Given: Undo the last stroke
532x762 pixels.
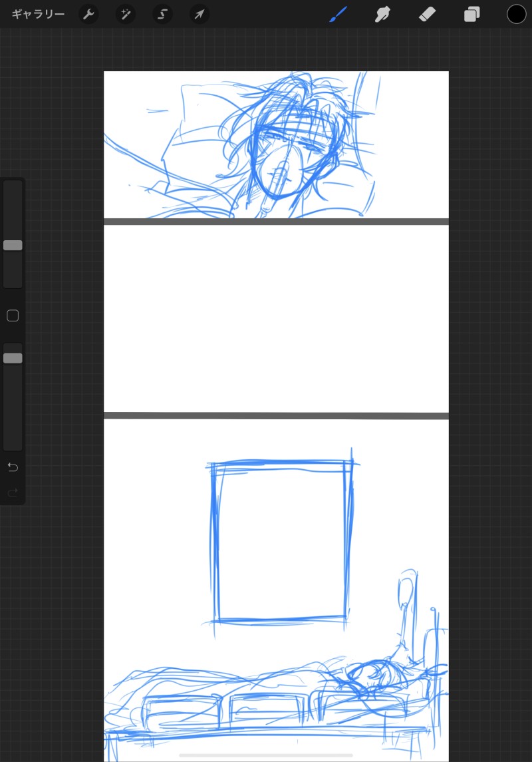Looking at the screenshot, I should click(13, 467).
